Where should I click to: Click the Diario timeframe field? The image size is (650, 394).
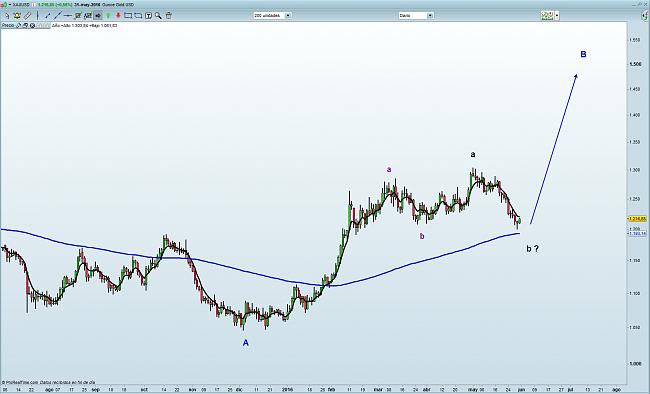point(413,15)
